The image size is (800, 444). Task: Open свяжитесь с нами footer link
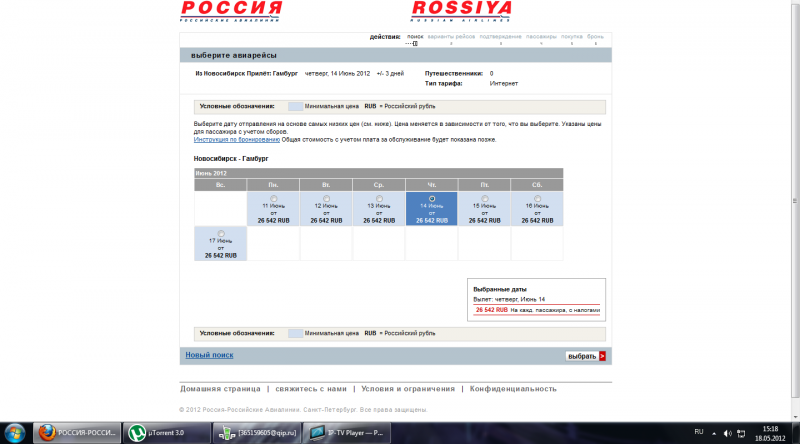(311, 389)
